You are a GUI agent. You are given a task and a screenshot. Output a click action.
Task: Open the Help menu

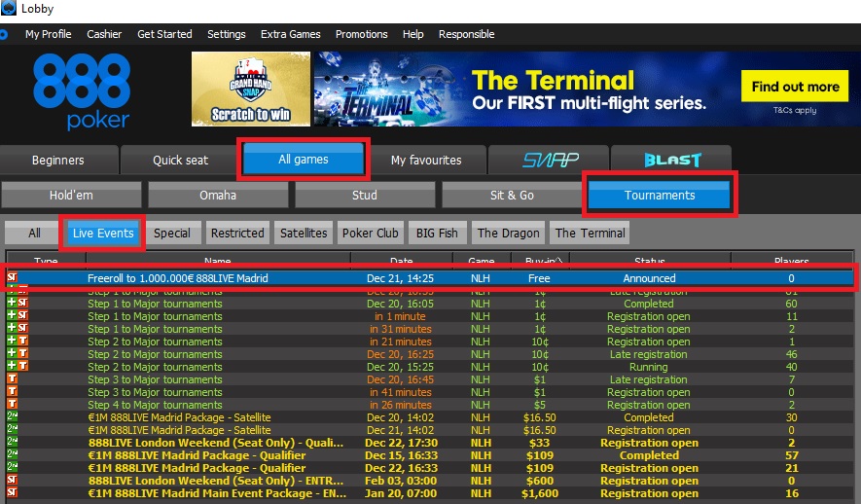tap(413, 34)
